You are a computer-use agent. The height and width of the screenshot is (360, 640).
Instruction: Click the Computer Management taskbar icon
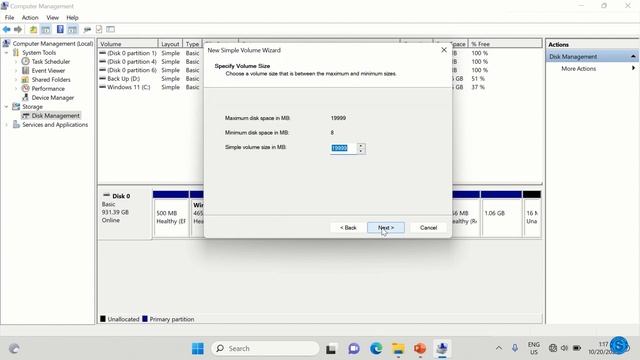coord(442,349)
